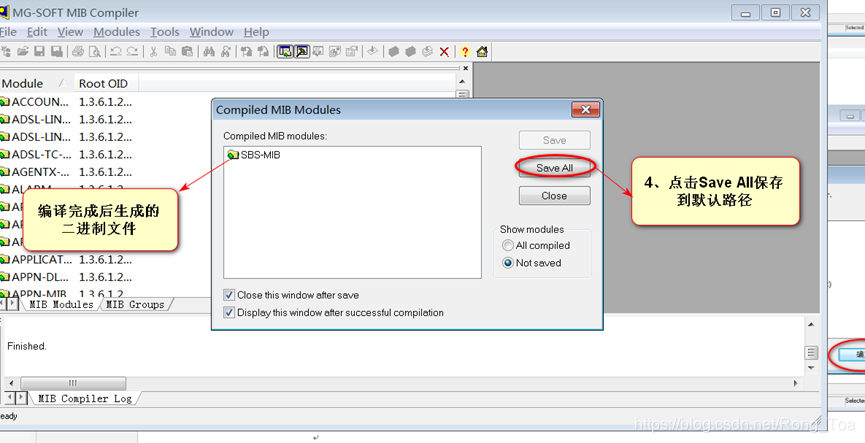Close the Compiled MIB Modules dialog via X
Image resolution: width=865 pixels, height=443 pixels.
coord(585,110)
